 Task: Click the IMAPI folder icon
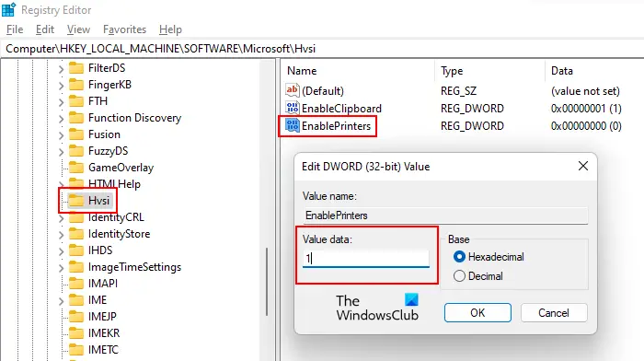76,284
